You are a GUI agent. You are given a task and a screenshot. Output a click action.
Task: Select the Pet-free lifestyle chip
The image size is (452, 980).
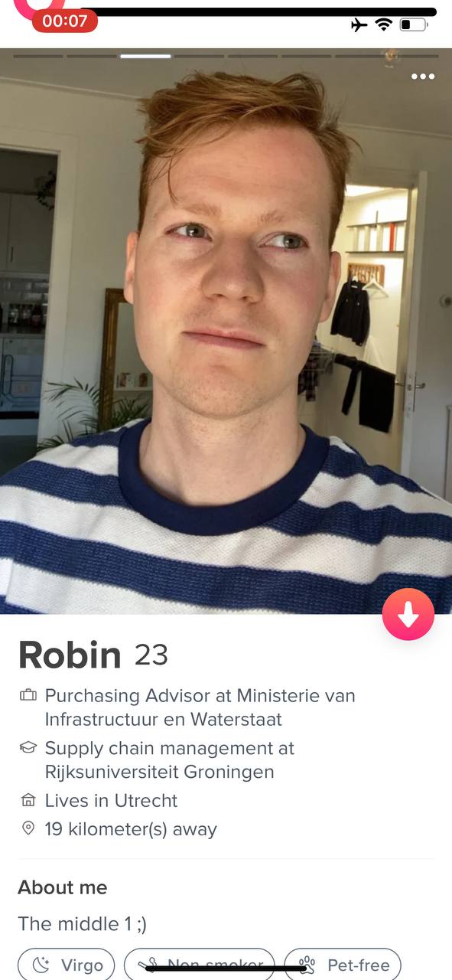coord(342,965)
